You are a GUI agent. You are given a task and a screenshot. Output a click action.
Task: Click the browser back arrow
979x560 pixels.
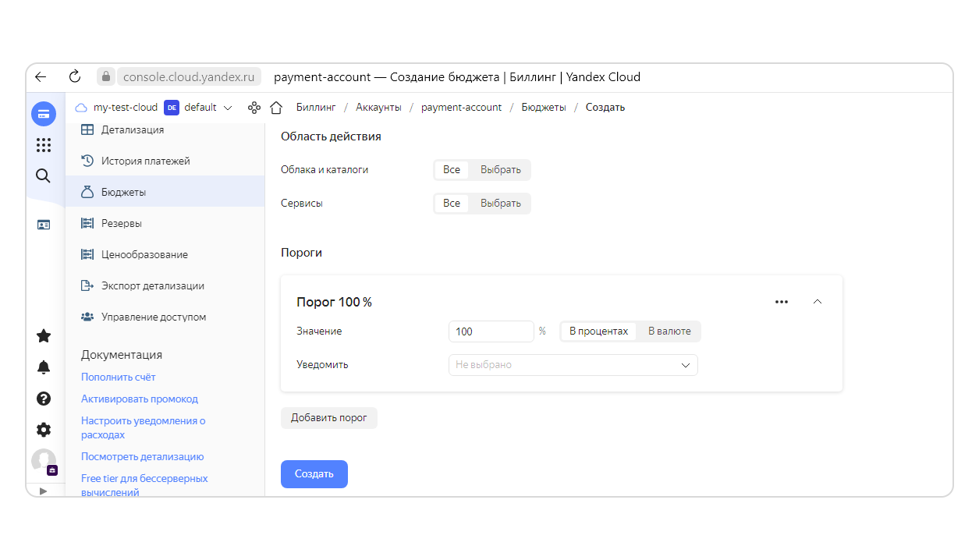(41, 76)
